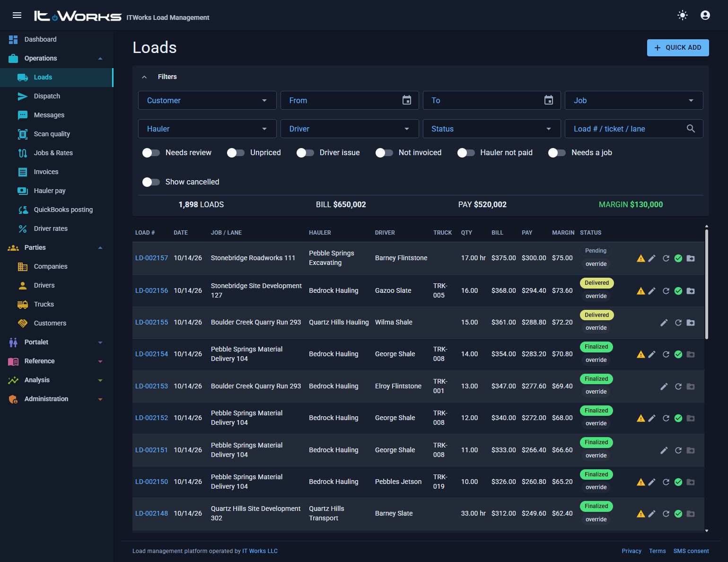Open QuickBooks posting page
728x562 pixels.
point(57,210)
